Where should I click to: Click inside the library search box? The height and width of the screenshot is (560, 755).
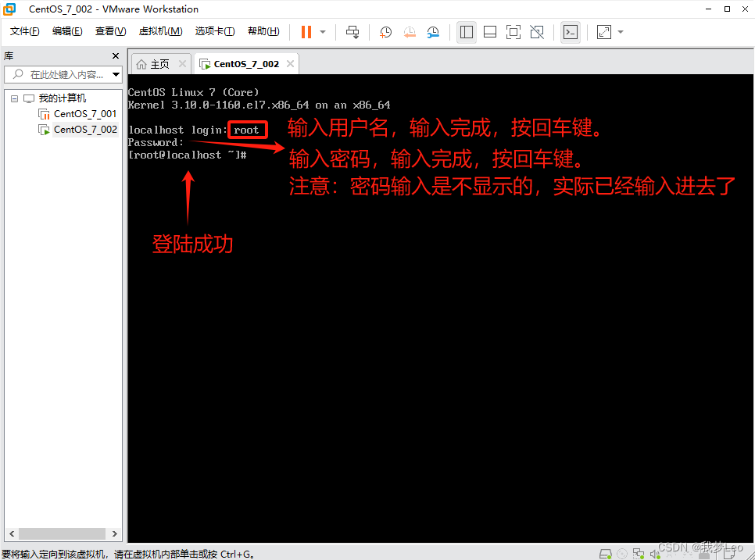pyautogui.click(x=59, y=74)
